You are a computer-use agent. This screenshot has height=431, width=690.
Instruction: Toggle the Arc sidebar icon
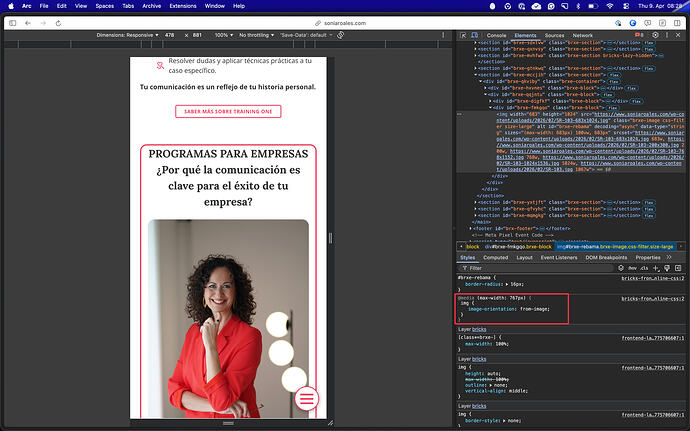12,23
